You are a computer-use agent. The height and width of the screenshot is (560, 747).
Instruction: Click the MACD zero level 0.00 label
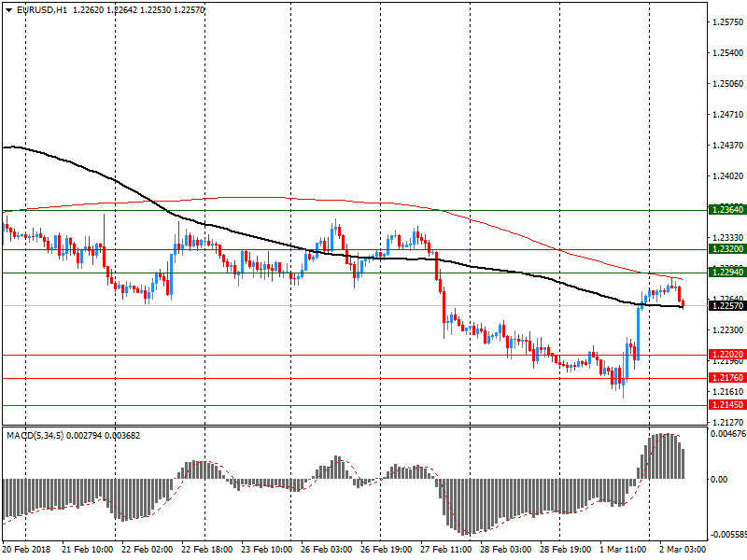(720, 479)
